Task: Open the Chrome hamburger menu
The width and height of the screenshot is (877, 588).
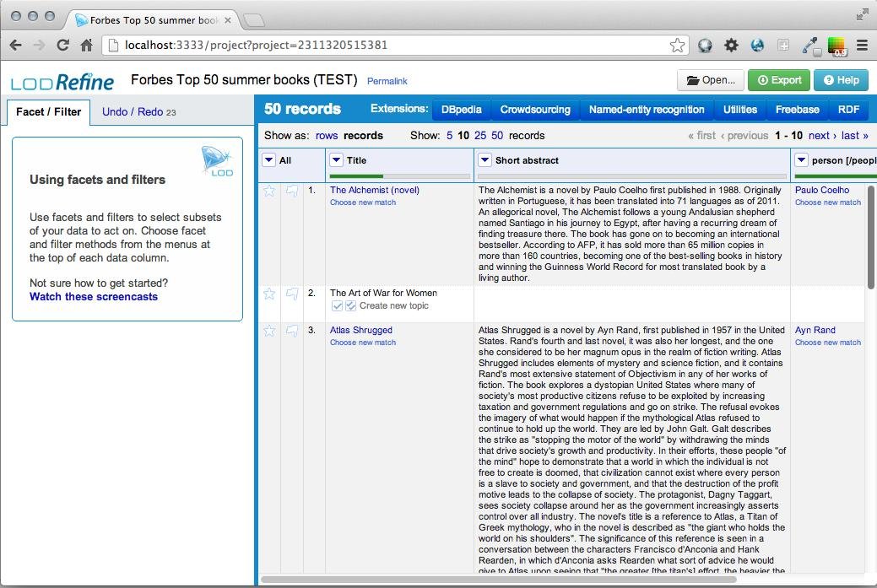Action: tap(862, 46)
